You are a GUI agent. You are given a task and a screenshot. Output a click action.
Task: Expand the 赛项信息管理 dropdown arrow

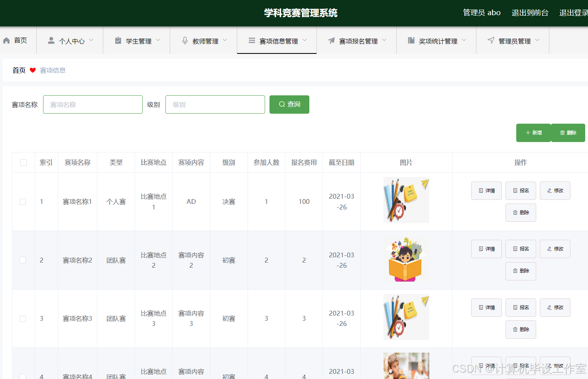(305, 40)
